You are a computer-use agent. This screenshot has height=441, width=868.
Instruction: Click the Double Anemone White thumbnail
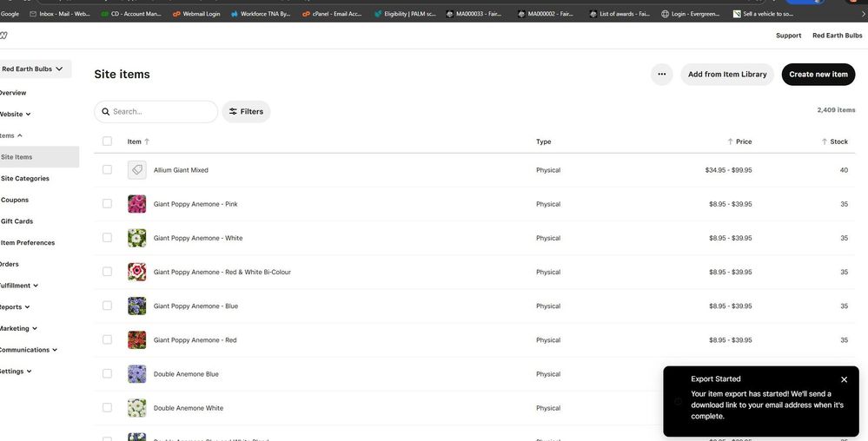click(136, 408)
